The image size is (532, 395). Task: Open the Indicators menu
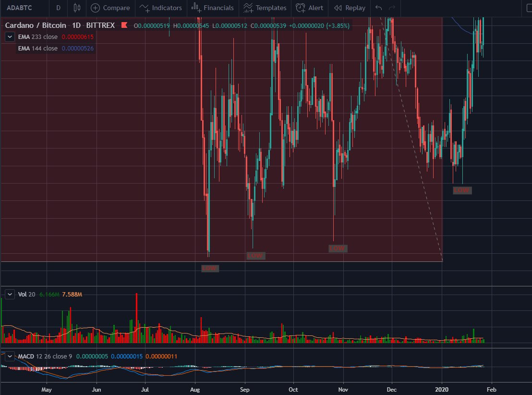[161, 8]
